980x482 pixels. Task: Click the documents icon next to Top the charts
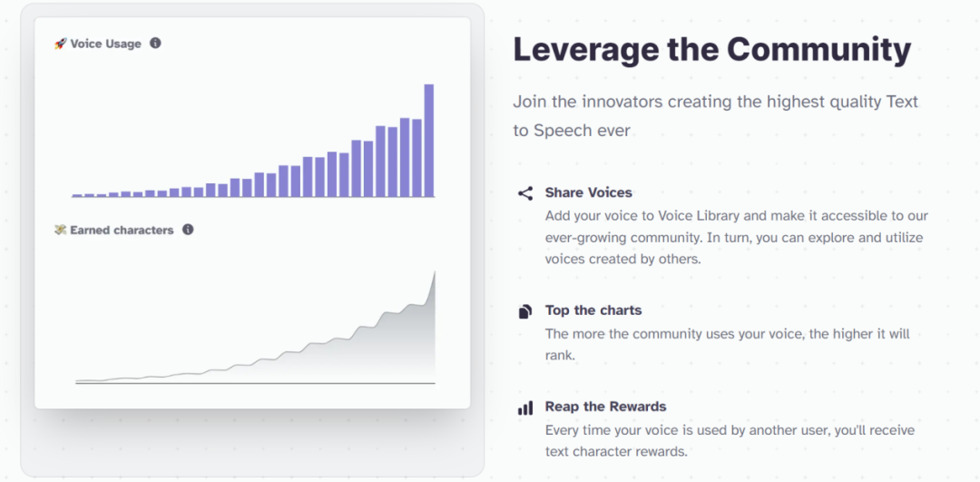point(525,311)
